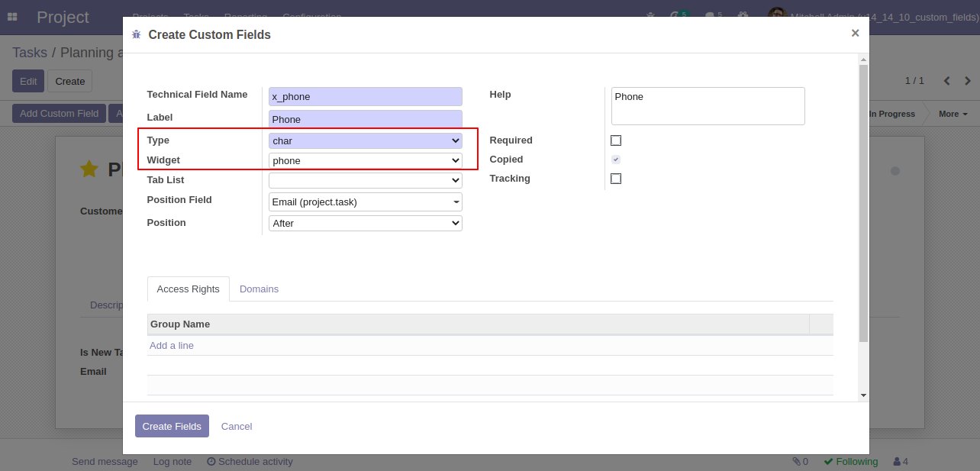Open the apps grid menu icon
980x471 pixels.
pyautogui.click(x=12, y=17)
